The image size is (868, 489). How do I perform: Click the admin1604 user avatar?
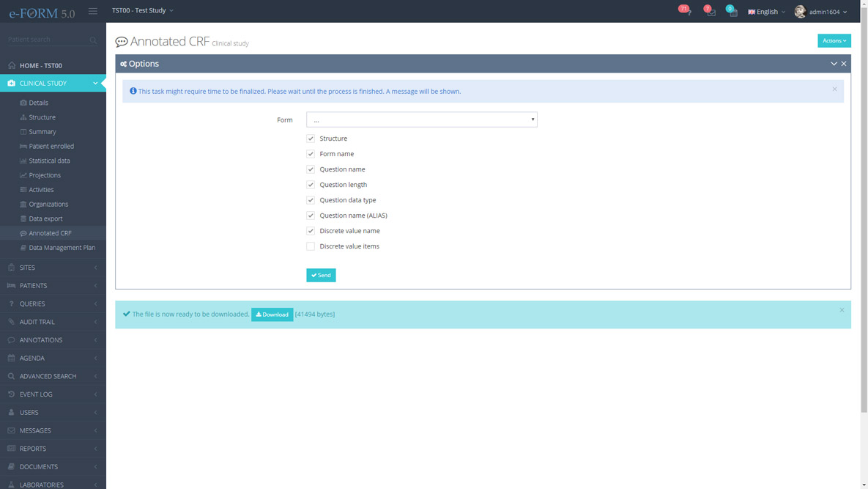[x=800, y=12]
